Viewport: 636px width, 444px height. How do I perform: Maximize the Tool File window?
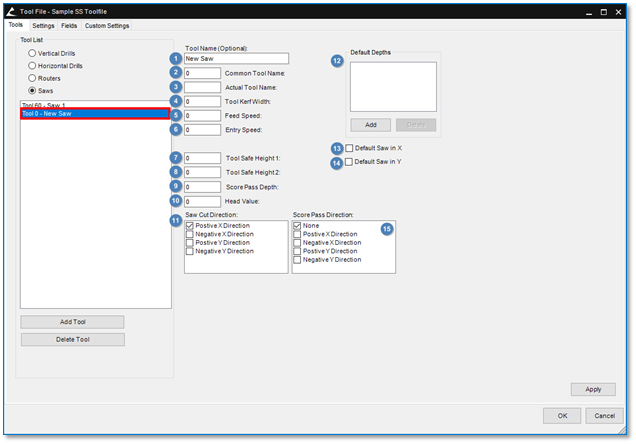(604, 12)
